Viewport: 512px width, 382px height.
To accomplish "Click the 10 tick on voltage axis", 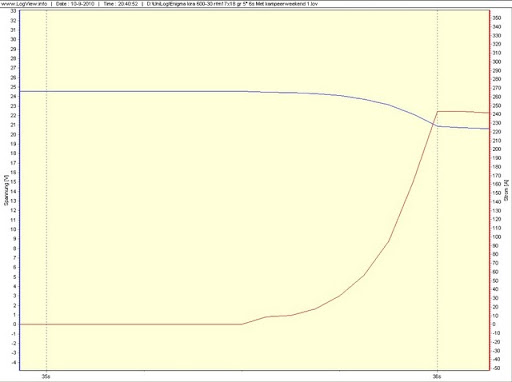I will coord(13,229).
